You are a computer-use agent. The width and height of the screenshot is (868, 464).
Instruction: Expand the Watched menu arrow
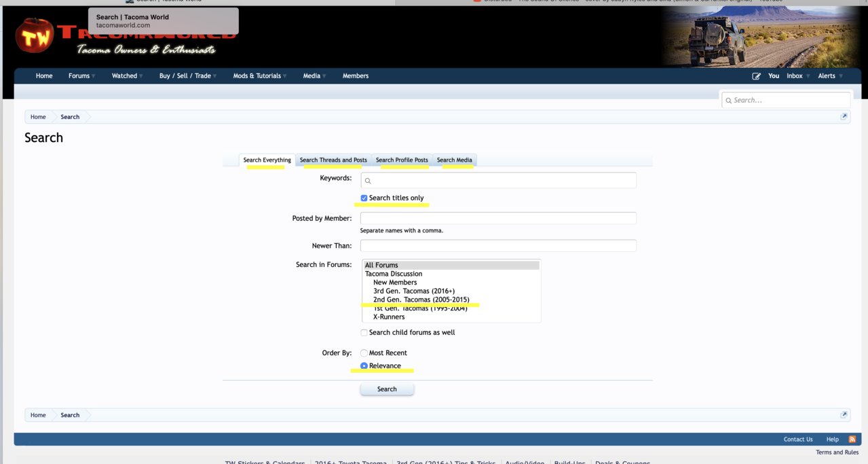pos(141,76)
